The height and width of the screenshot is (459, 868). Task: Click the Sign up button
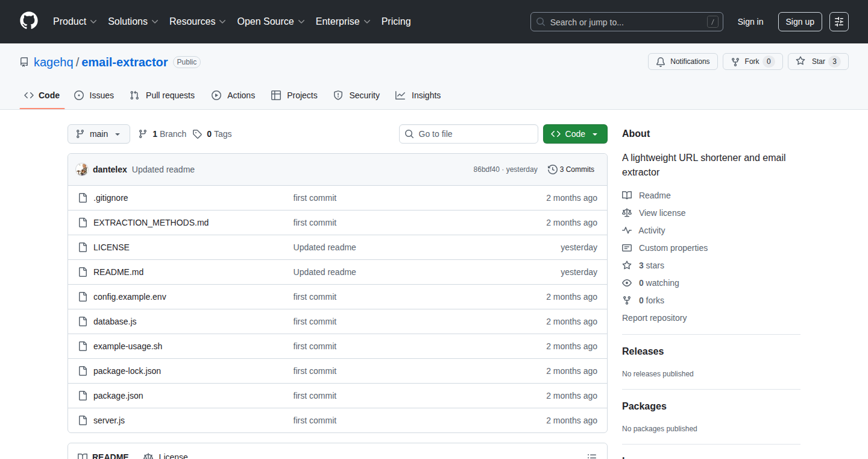click(x=800, y=22)
